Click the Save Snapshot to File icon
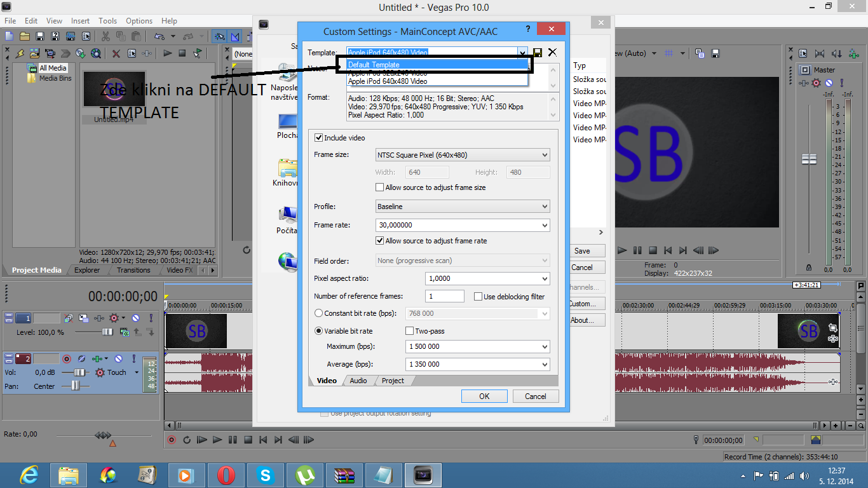The width and height of the screenshot is (868, 488). [715, 53]
